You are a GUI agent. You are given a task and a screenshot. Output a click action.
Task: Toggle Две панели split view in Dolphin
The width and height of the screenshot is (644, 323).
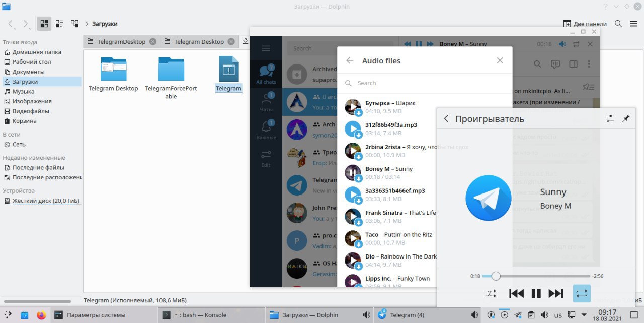(x=585, y=24)
